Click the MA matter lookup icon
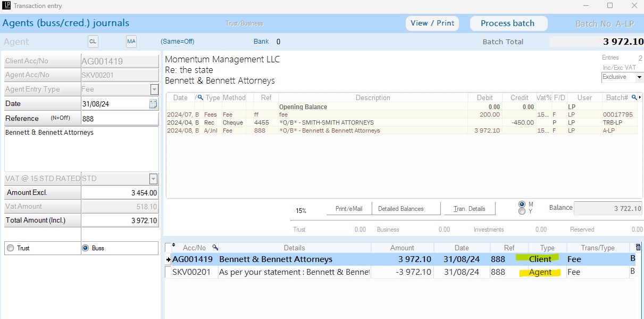This screenshot has width=644, height=319. [x=131, y=42]
